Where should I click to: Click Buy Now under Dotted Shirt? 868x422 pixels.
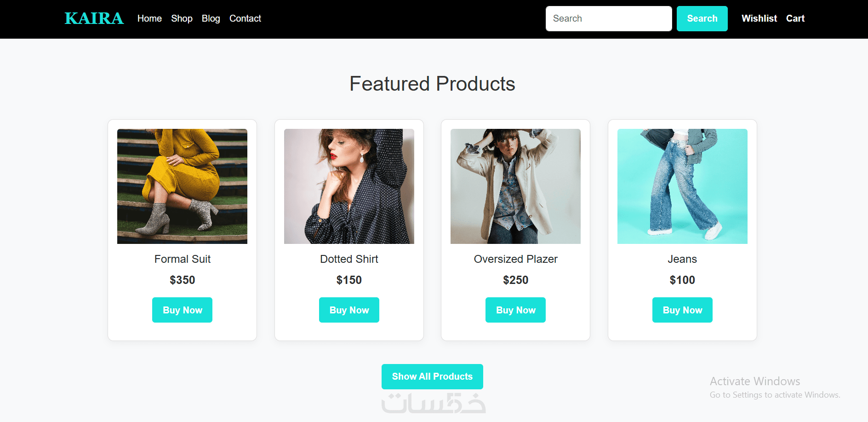349,310
